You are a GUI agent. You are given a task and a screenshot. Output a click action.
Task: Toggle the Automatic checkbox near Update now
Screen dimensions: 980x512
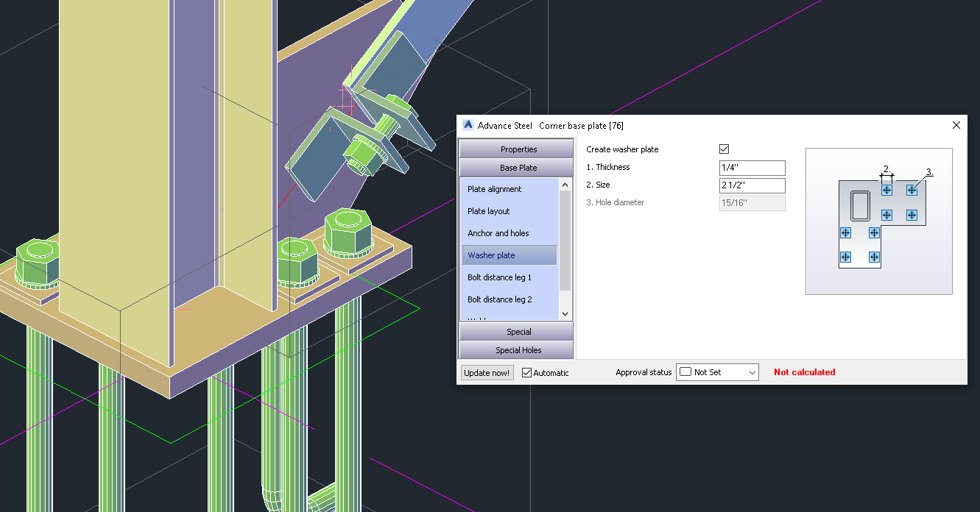pyautogui.click(x=526, y=372)
